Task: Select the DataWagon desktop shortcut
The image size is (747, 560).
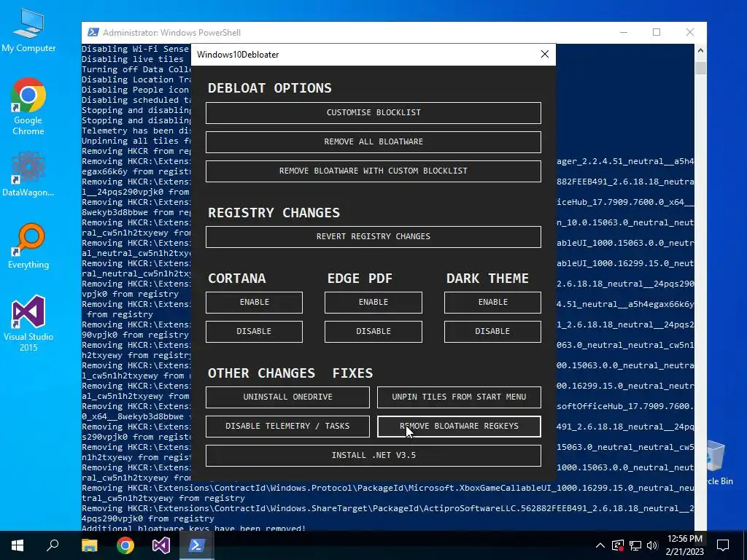Action: coord(28,174)
